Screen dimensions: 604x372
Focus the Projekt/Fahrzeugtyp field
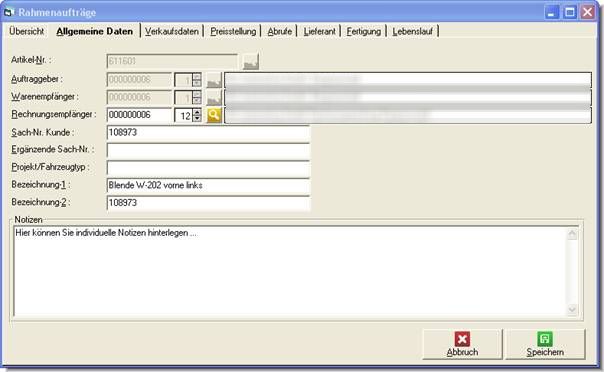pyautogui.click(x=208, y=168)
